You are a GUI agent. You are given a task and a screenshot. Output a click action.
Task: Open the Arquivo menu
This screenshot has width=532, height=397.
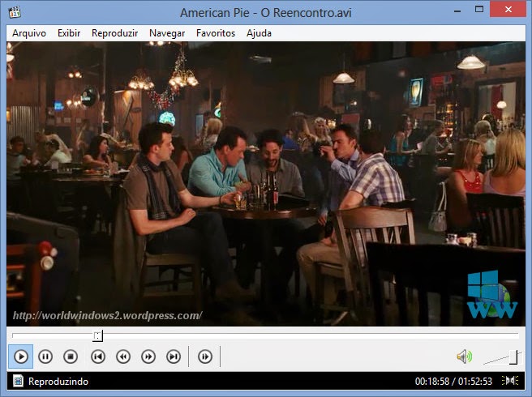pyautogui.click(x=29, y=33)
